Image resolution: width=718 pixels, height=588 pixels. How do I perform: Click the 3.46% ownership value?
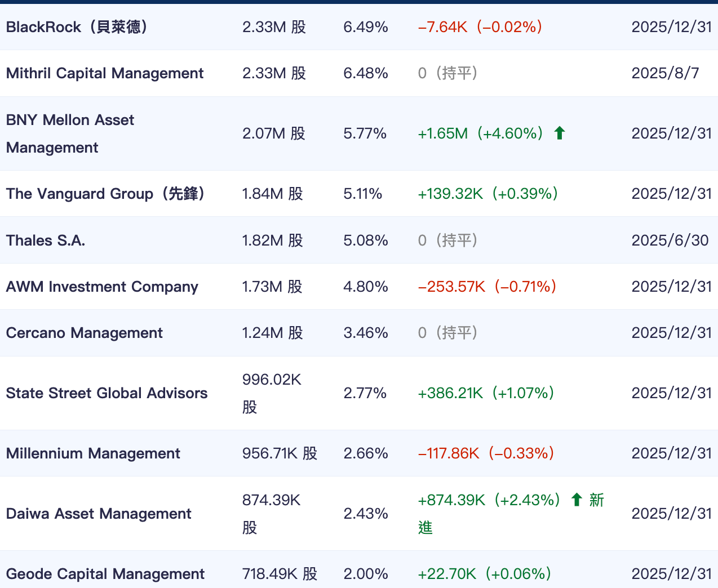point(366,333)
